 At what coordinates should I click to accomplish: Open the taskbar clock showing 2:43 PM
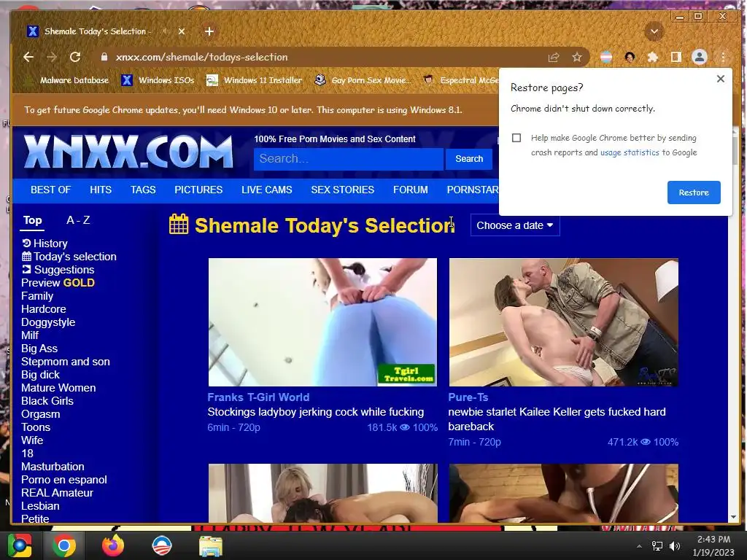click(713, 545)
